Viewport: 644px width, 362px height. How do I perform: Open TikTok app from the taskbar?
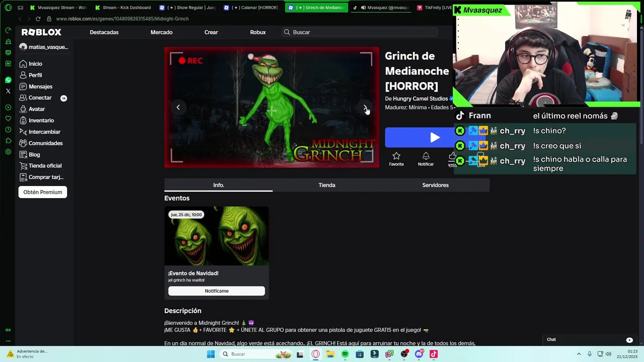coord(434,354)
